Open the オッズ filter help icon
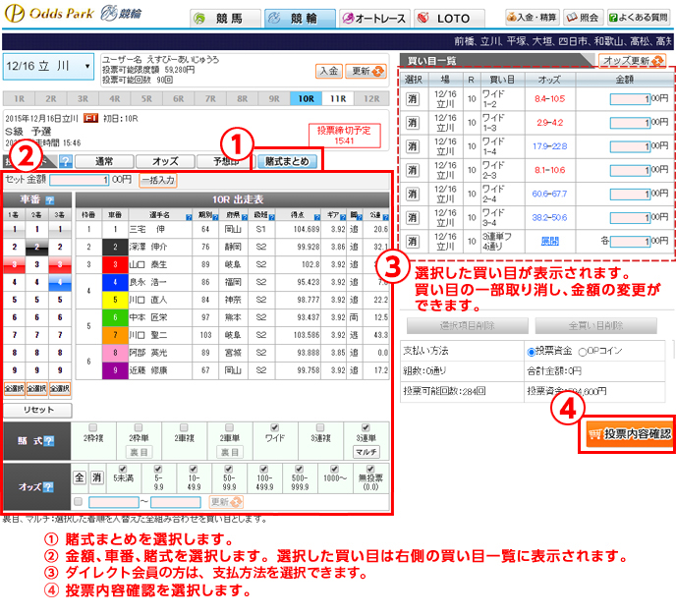 click(x=48, y=487)
